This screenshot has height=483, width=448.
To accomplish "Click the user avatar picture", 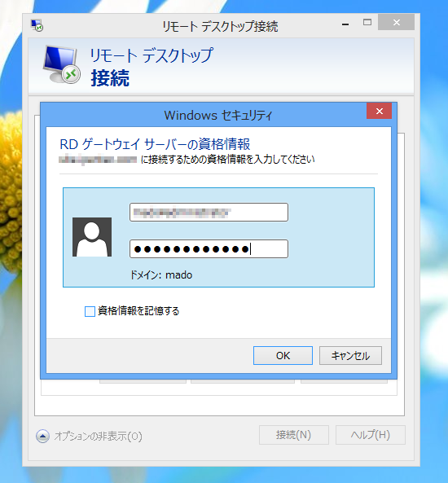I will click(92, 237).
